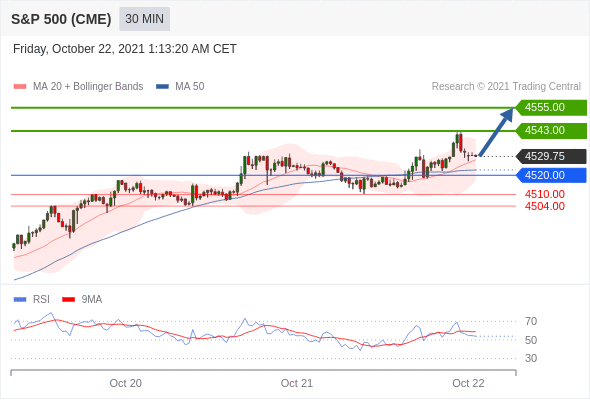The width and height of the screenshot is (590, 400).
Task: Click the green 4555.00 resistance label
Action: tap(551, 108)
